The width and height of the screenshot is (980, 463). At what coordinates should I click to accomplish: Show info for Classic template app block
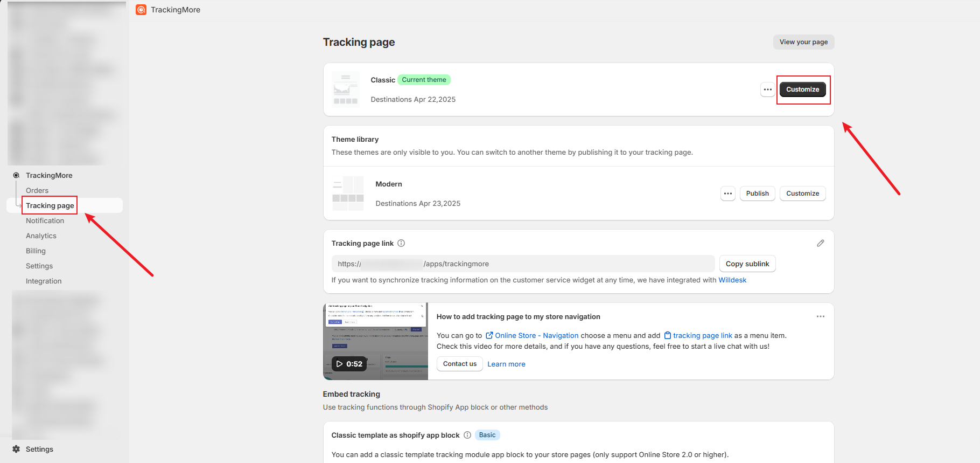(x=467, y=435)
